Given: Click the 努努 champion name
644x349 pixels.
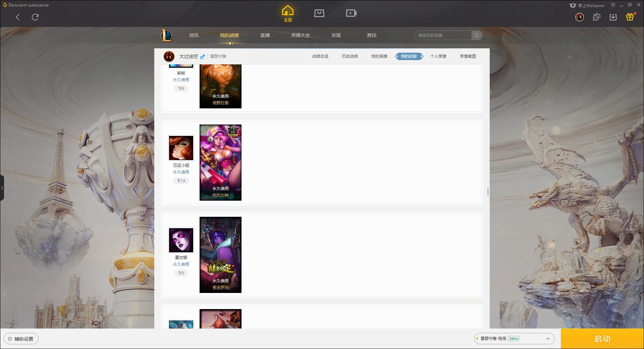Looking at the screenshot, I should click(x=181, y=73).
